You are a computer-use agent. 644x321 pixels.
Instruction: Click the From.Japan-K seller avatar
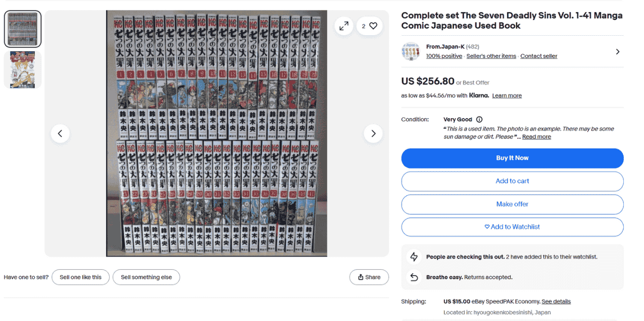tap(411, 51)
